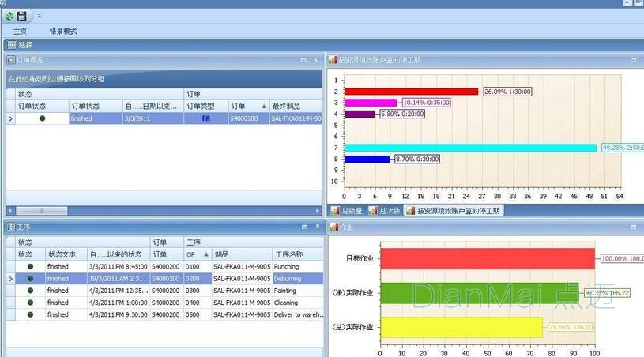Click the 订单概览 panel grid icon
Image resolution: width=644 pixels, height=357 pixels.
pyautogui.click(x=11, y=60)
